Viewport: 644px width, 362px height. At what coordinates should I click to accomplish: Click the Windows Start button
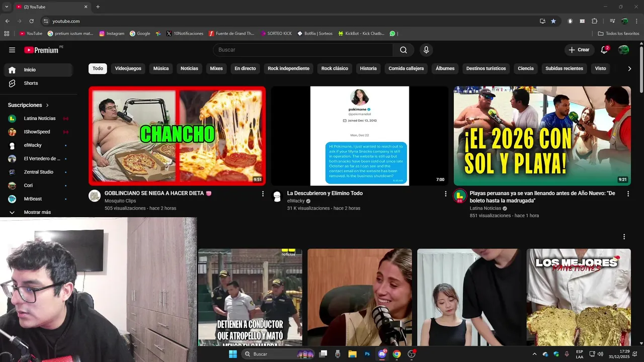[233, 354]
